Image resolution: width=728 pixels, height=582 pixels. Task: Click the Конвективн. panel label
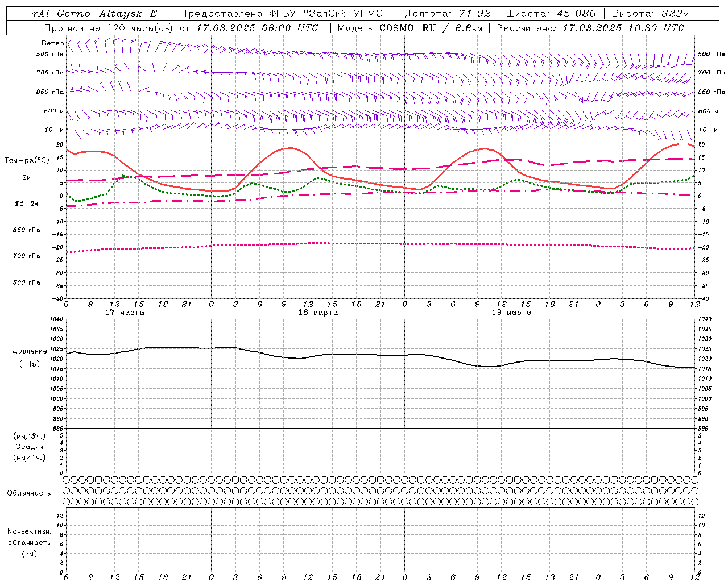tap(30, 531)
